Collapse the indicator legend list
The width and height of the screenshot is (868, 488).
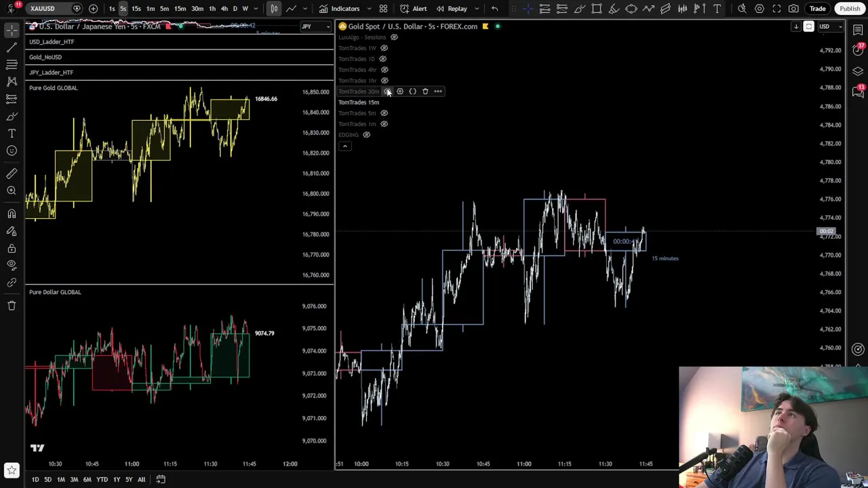click(344, 146)
